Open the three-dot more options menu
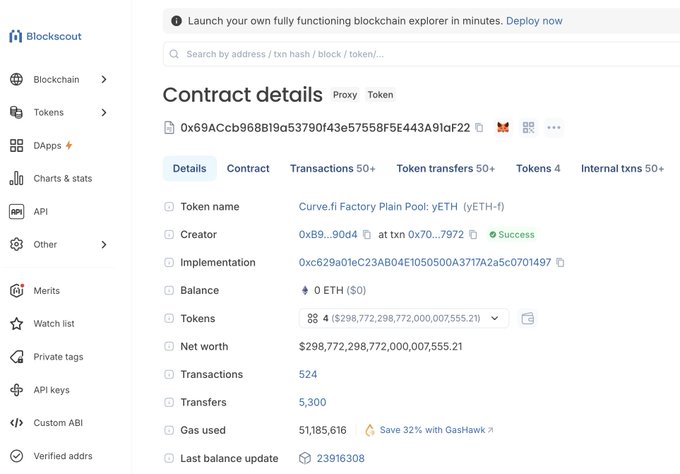Screen dimensions: 680x474 pos(553,128)
